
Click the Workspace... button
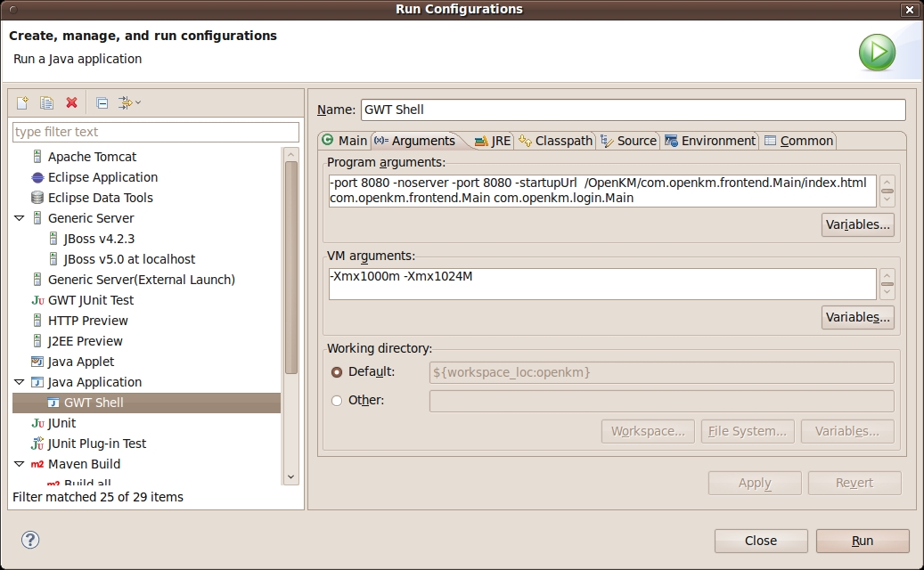pyautogui.click(x=648, y=432)
